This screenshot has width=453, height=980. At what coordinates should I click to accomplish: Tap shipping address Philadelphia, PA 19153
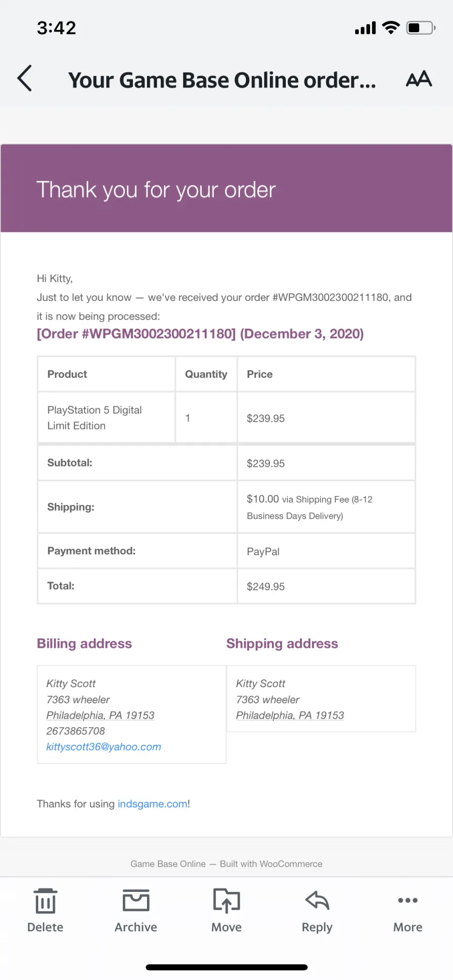tap(290, 715)
